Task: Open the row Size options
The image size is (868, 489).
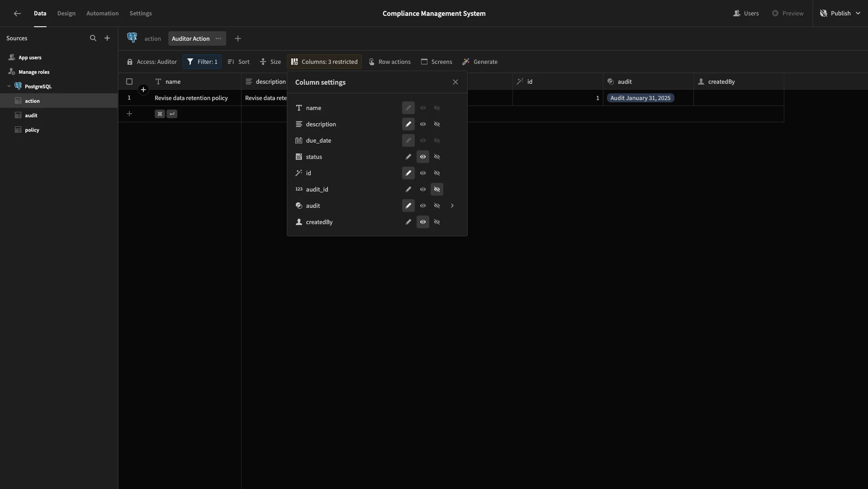Action: [x=270, y=62]
